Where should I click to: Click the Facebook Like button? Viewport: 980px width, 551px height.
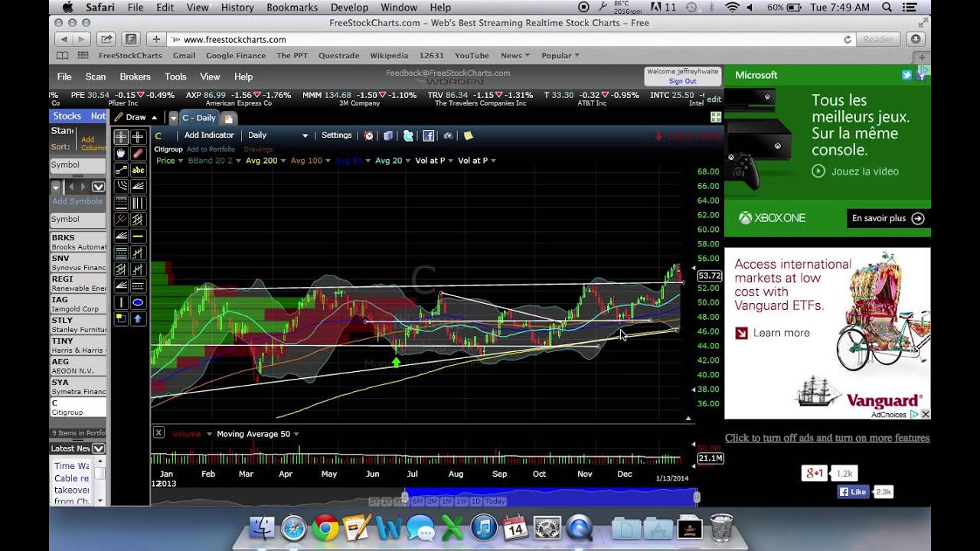[x=853, y=492]
